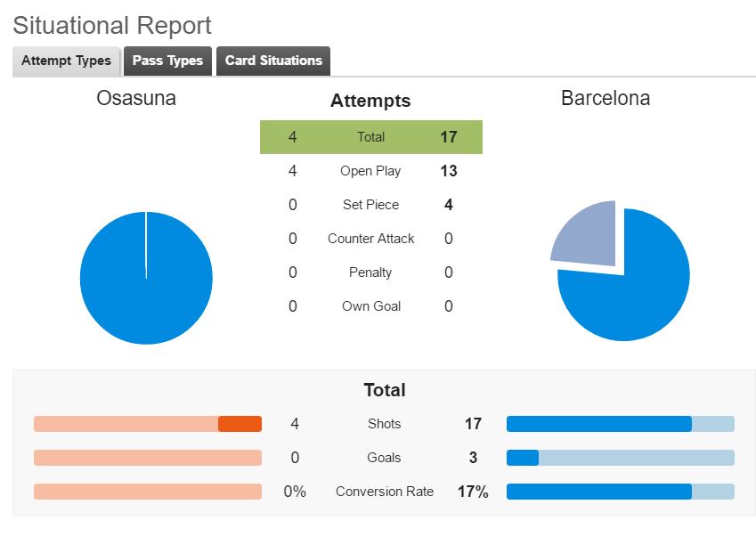Screen dimensions: 756x537
Task: Click the Barcelona team heading
Action: coord(606,98)
